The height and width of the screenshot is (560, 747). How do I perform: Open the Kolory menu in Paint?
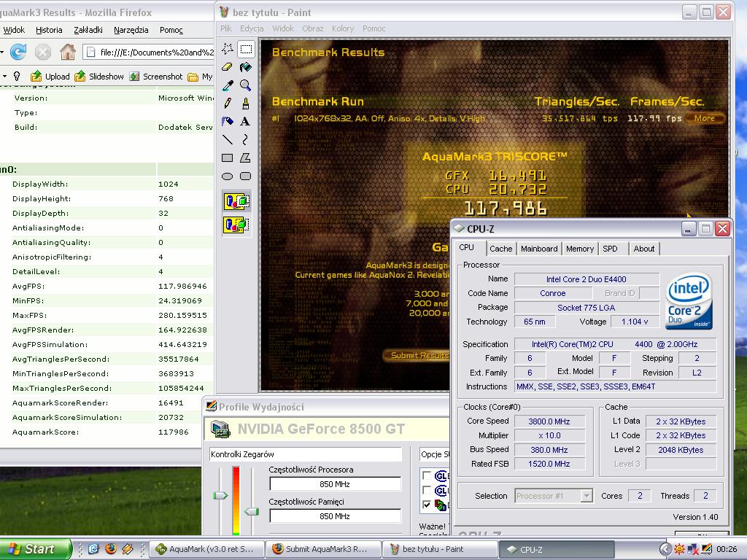(x=343, y=28)
